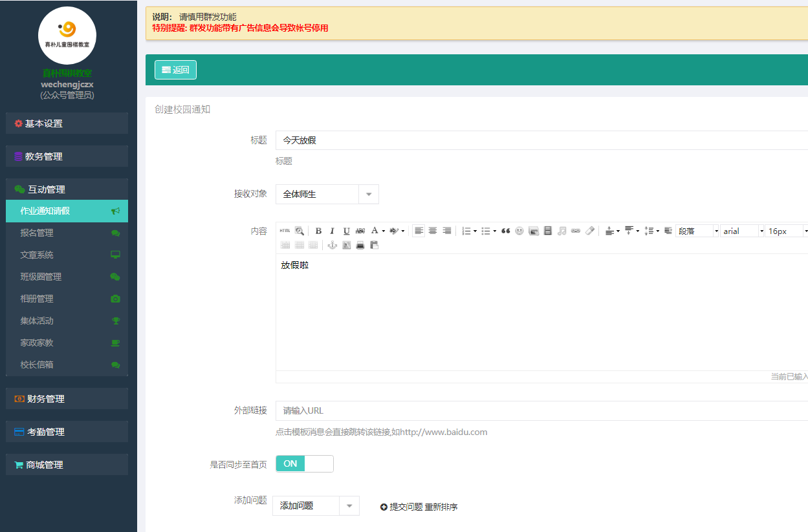The height and width of the screenshot is (532, 808).
Task: Insert a video into content
Action: coord(548,231)
